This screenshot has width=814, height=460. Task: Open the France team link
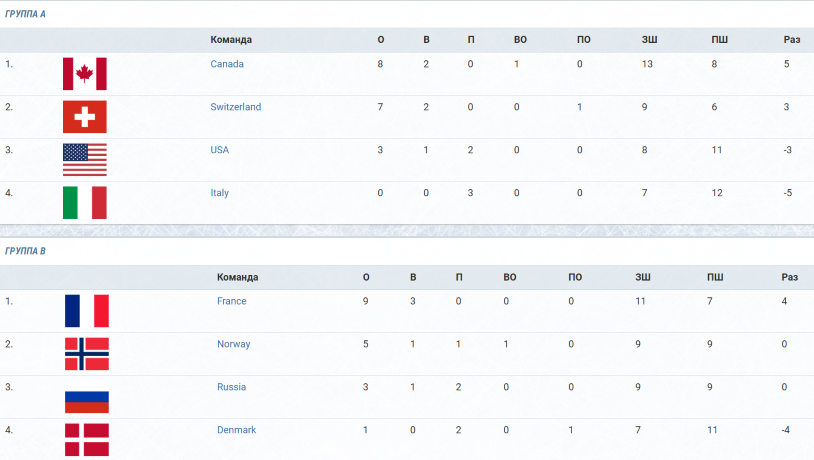232,301
